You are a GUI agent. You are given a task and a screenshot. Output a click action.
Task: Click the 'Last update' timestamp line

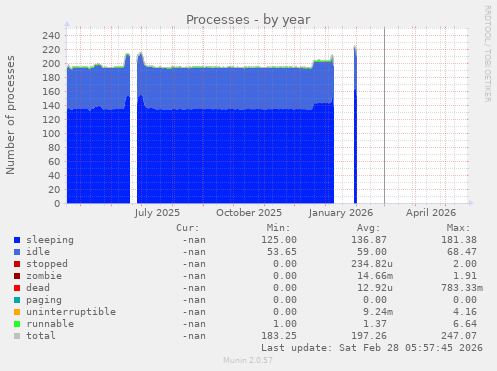click(372, 348)
